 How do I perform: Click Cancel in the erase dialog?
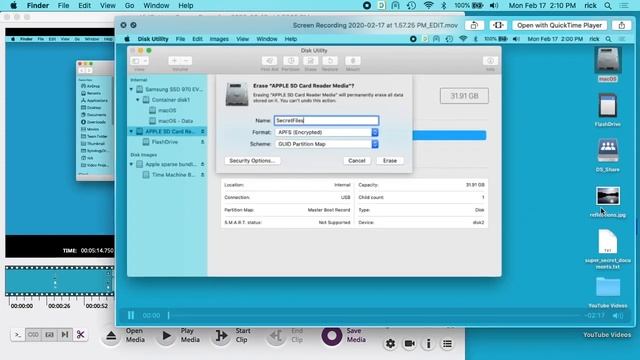(x=356, y=161)
